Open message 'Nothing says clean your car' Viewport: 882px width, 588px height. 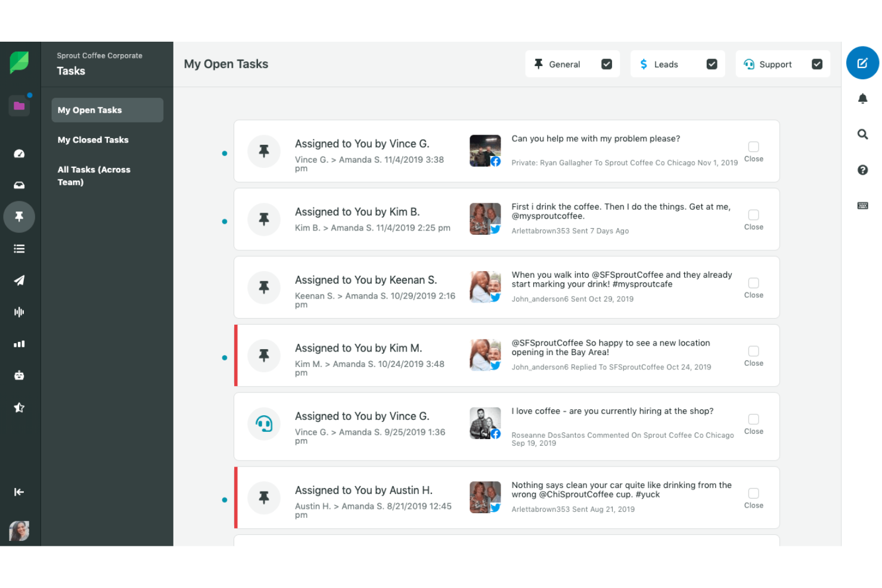click(x=622, y=490)
